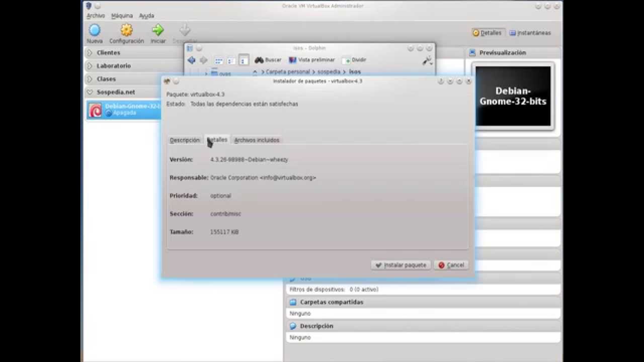This screenshot has width=644, height=362.
Task: Click the section value contrib/misc
Action: pyautogui.click(x=225, y=214)
